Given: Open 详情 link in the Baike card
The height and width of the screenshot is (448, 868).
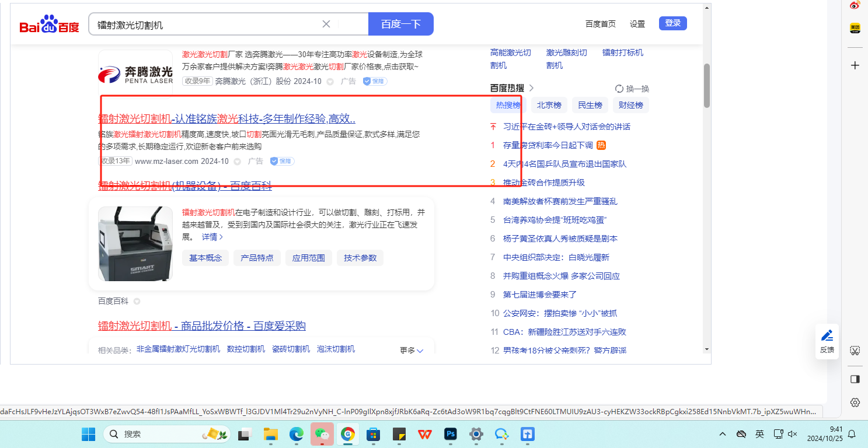Looking at the screenshot, I should (212, 237).
